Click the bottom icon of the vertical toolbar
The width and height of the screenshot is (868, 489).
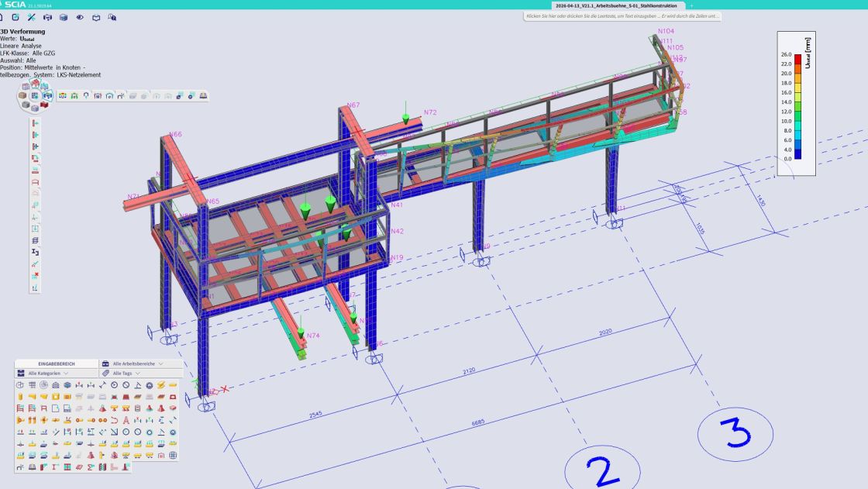pos(35,288)
